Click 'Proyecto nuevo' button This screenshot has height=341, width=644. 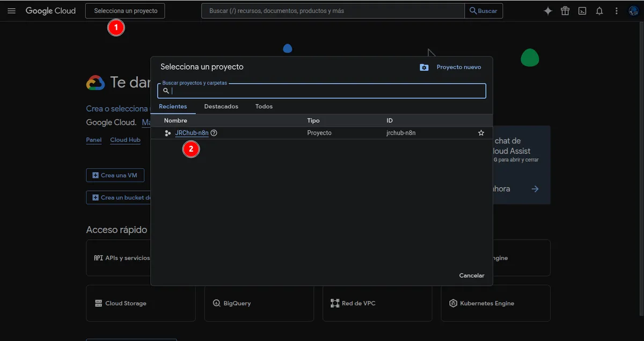[450, 67]
